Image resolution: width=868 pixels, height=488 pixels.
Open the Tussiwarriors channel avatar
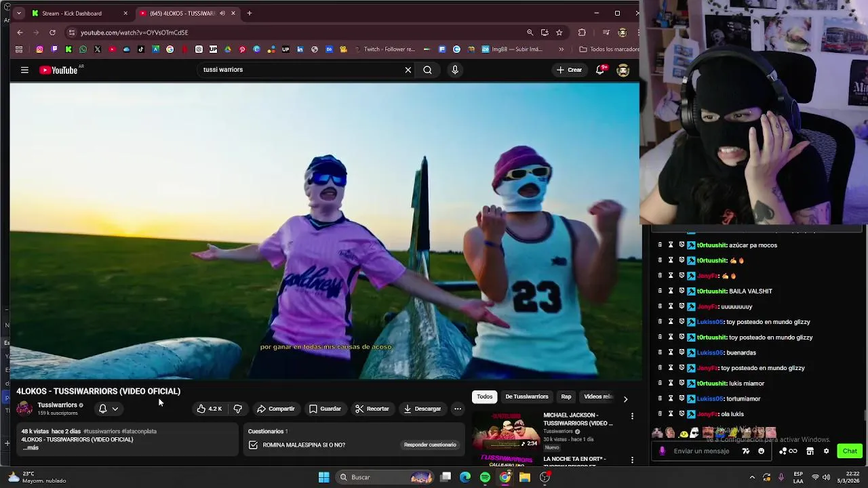coord(24,408)
